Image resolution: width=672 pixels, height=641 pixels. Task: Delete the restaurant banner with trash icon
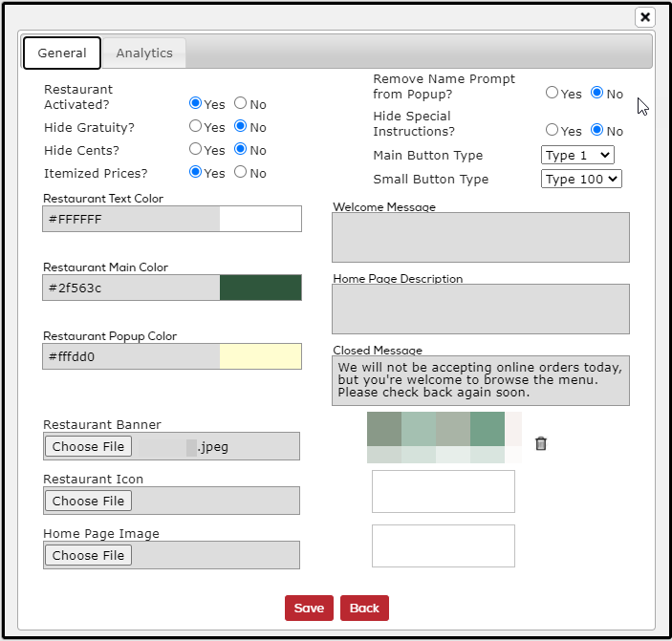click(x=541, y=443)
